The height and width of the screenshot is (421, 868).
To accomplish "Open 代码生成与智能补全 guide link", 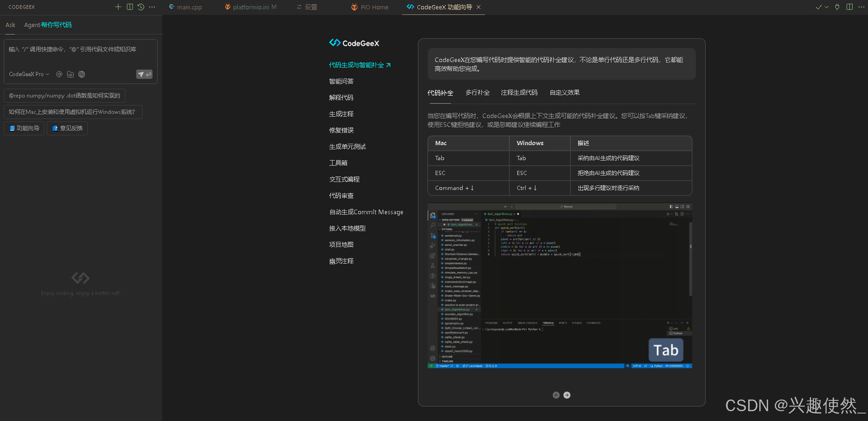I will coord(360,65).
